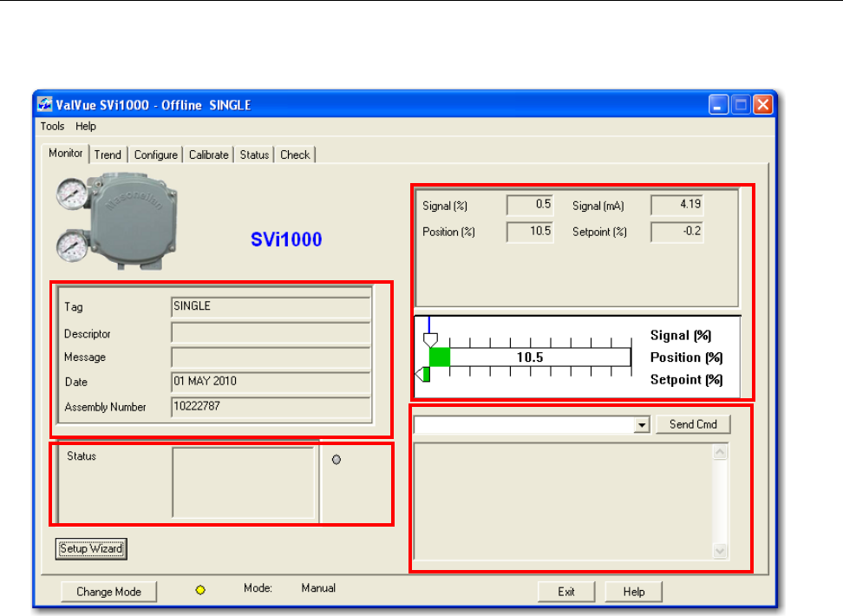Open the Tools menu

(x=52, y=126)
